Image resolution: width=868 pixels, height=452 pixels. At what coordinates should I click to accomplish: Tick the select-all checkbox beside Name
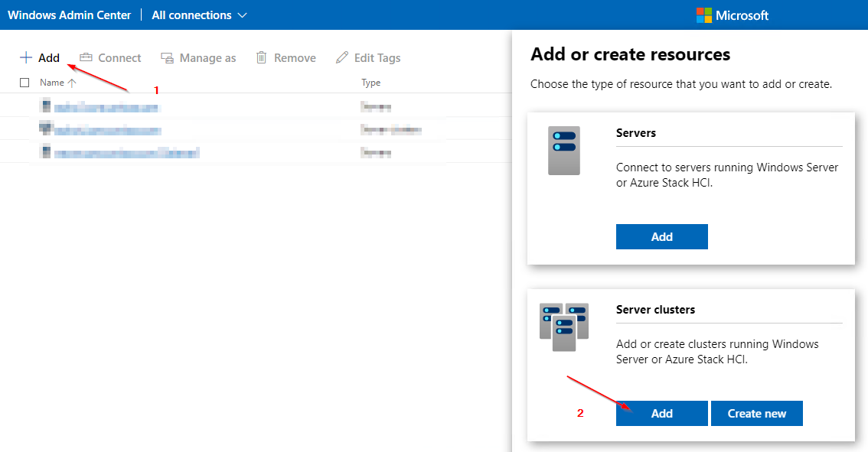point(24,83)
